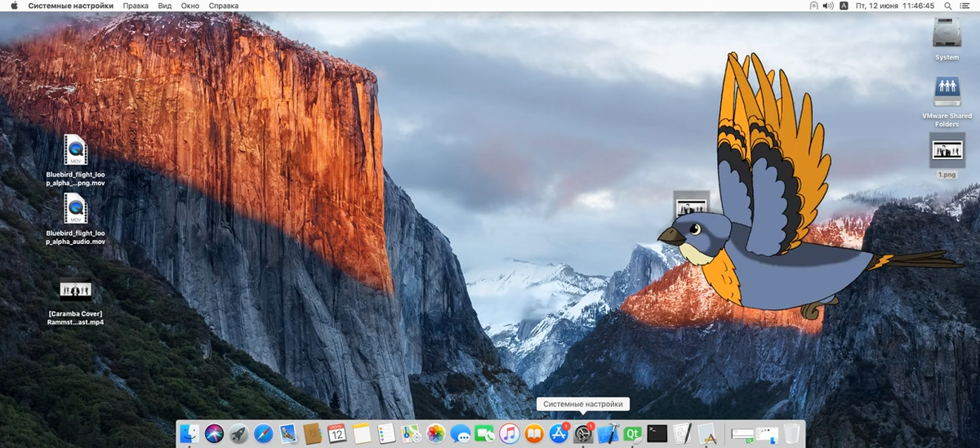Open Mail stamp icon in Dock

pos(288,433)
